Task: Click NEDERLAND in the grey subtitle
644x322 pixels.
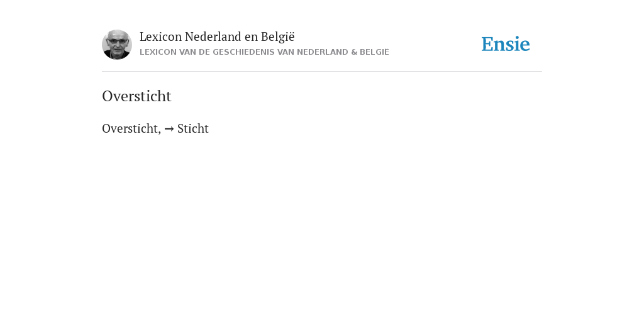Action: [323, 52]
